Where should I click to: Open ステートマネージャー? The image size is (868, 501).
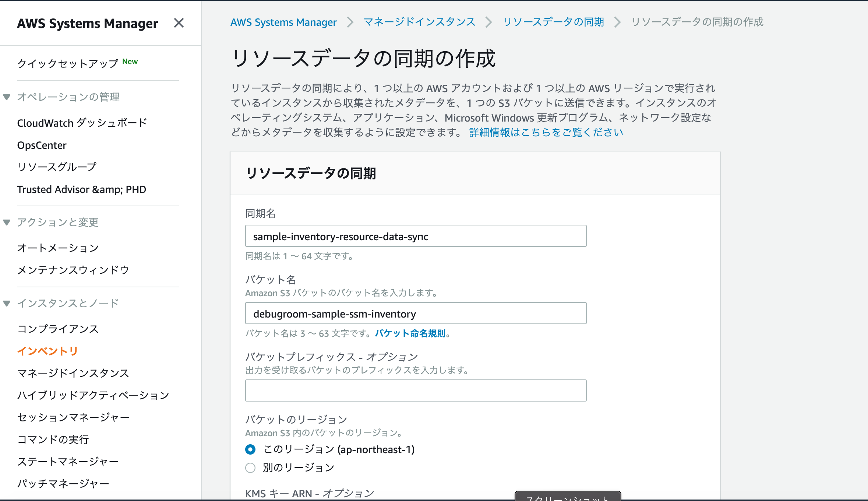[x=68, y=462]
